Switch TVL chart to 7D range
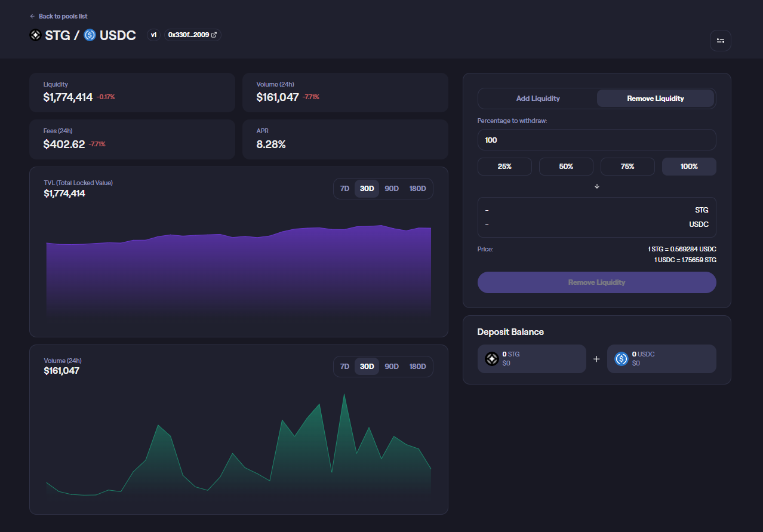The image size is (763, 532). (x=344, y=189)
